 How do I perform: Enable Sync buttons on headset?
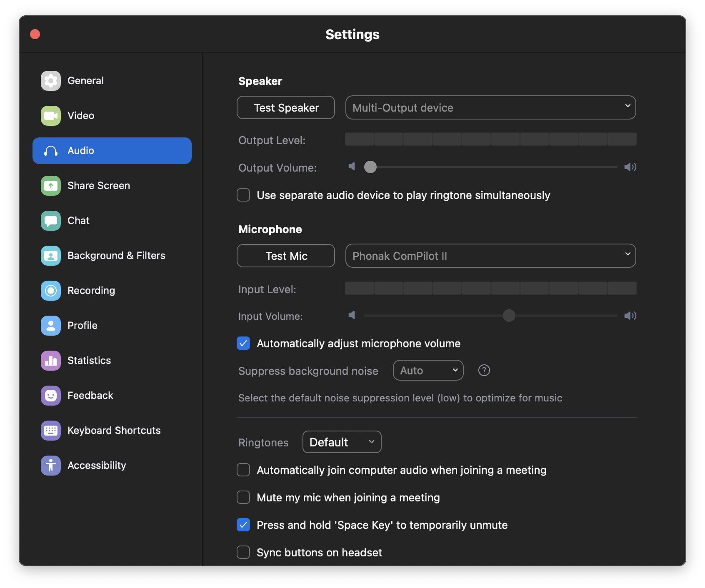coord(243,552)
